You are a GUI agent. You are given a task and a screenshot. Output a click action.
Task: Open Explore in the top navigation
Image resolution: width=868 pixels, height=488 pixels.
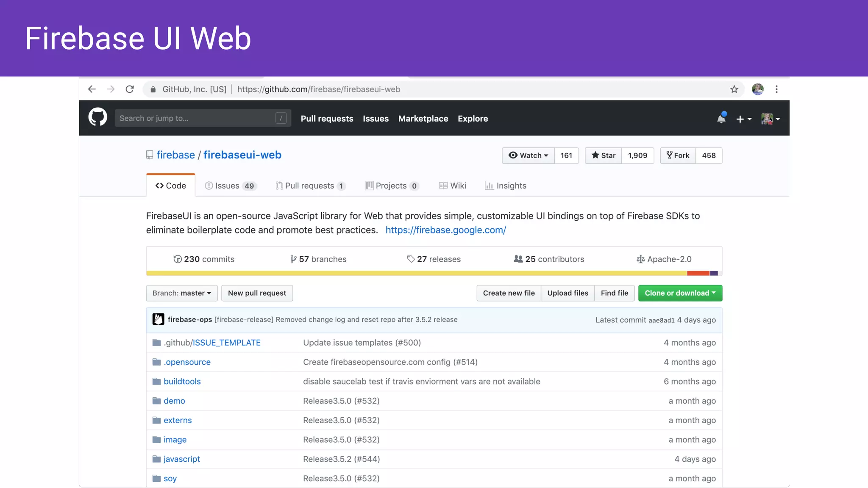(473, 119)
